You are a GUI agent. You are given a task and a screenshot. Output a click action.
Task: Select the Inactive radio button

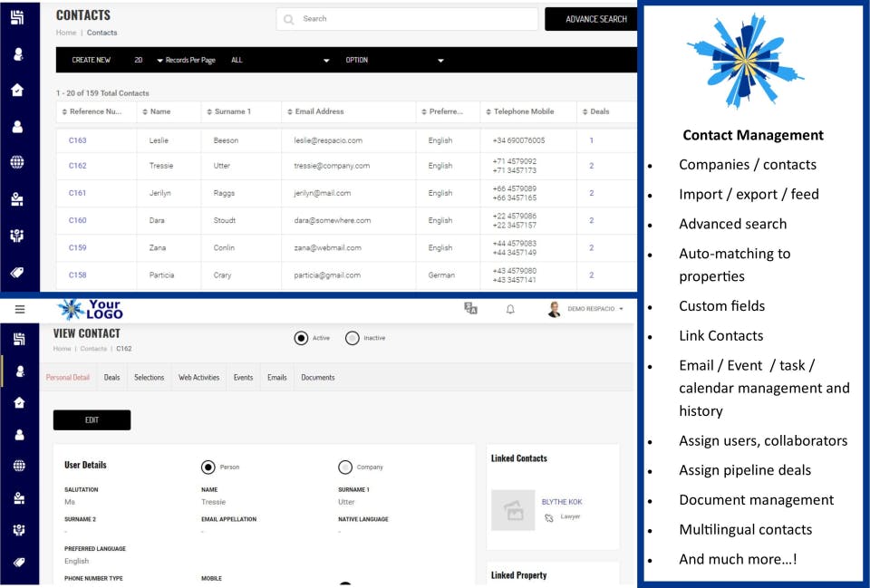tap(352, 338)
